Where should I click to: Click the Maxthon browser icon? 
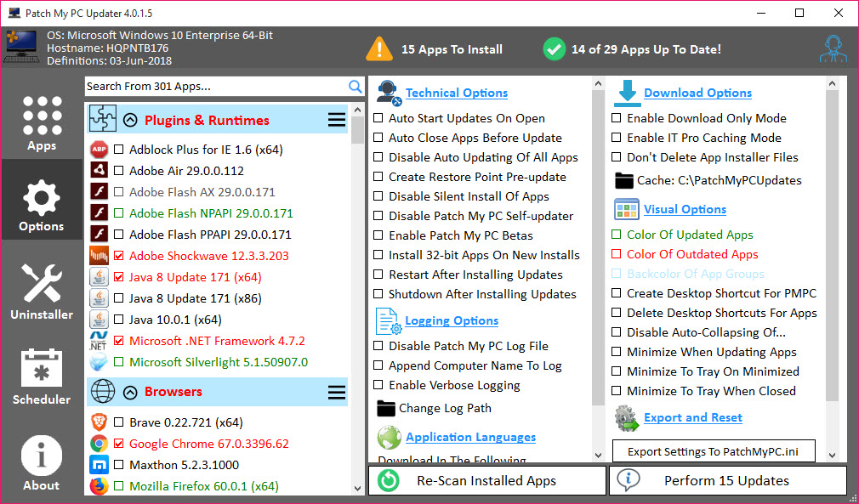pyautogui.click(x=100, y=465)
